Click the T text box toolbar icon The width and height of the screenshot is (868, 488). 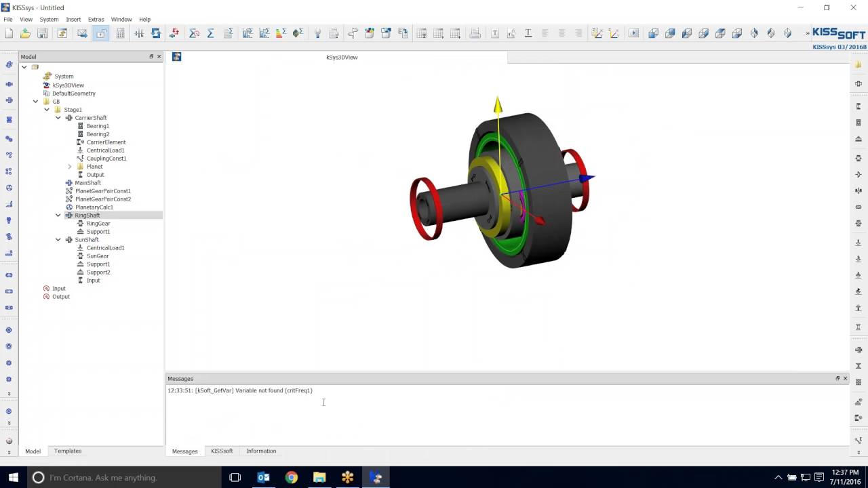[x=494, y=33]
